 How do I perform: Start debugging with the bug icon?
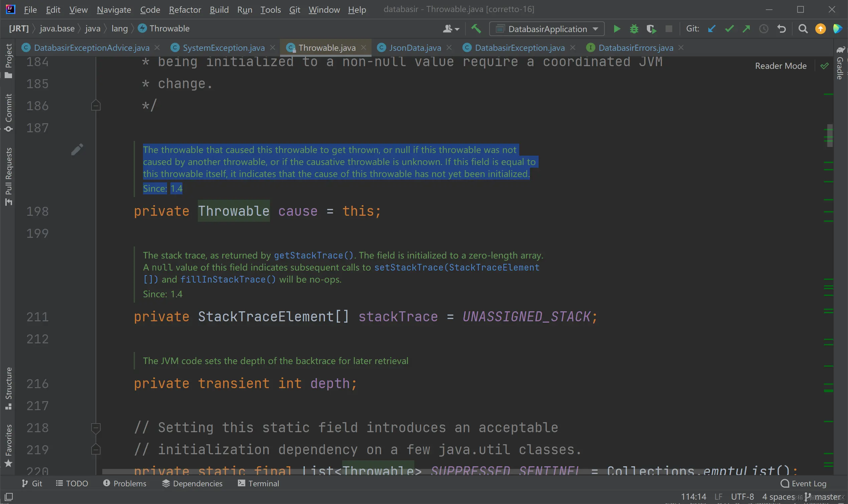(634, 29)
